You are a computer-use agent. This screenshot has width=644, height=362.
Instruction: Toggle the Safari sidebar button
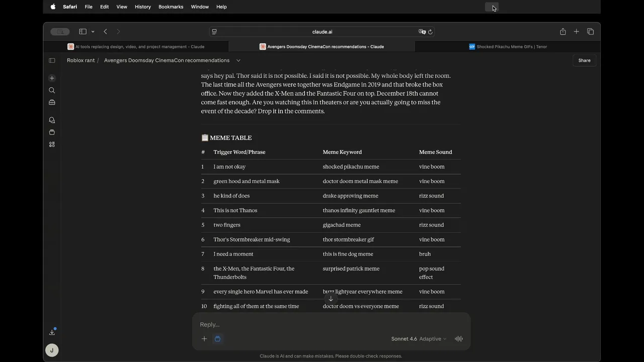point(83,32)
